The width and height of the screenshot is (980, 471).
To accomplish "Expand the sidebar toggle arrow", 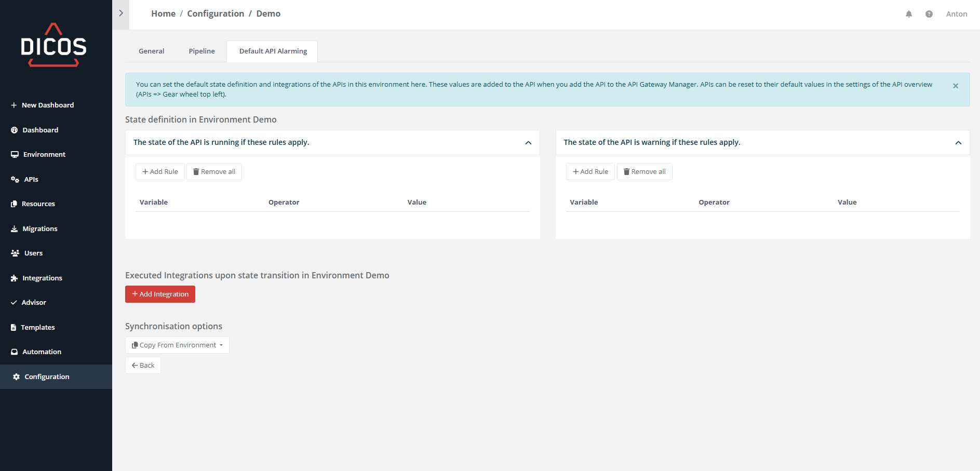I will [x=121, y=14].
